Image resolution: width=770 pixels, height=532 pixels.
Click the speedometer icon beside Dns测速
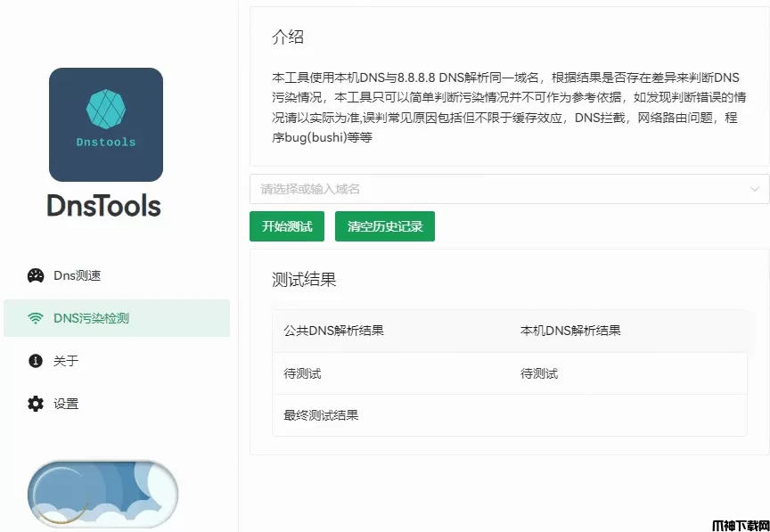coord(36,276)
